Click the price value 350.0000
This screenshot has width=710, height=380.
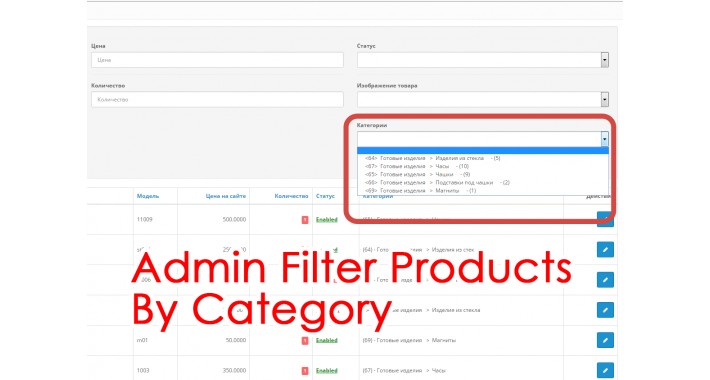[x=234, y=370]
